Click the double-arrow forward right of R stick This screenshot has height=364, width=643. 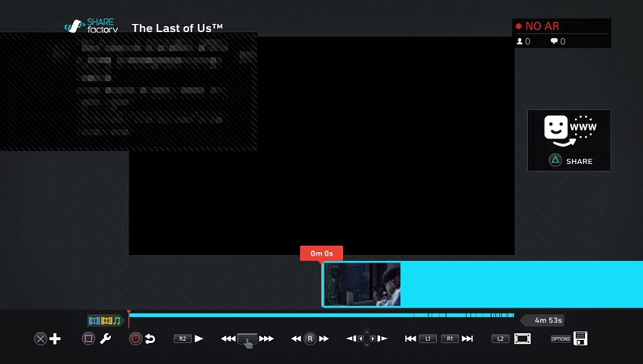pyautogui.click(x=324, y=339)
